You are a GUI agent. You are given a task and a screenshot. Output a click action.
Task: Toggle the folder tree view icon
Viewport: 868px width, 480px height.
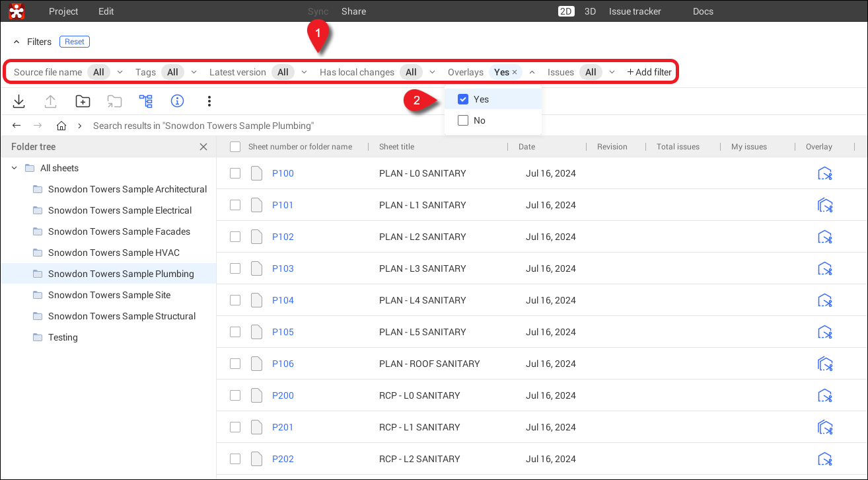(x=145, y=101)
